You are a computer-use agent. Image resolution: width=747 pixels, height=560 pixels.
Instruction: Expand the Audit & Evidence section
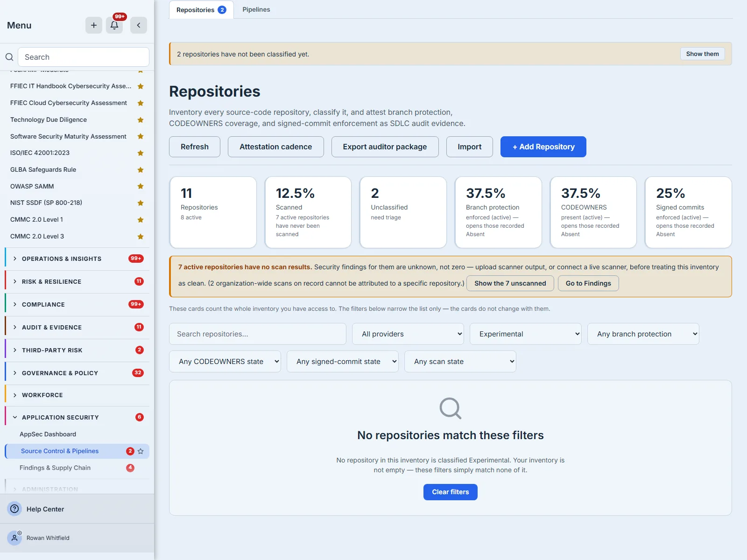tap(77, 327)
